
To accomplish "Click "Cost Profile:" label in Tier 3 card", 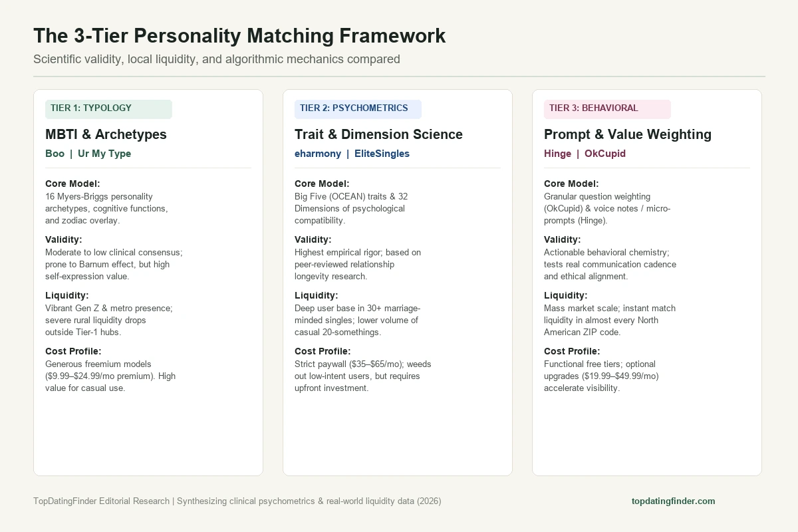I will click(572, 351).
